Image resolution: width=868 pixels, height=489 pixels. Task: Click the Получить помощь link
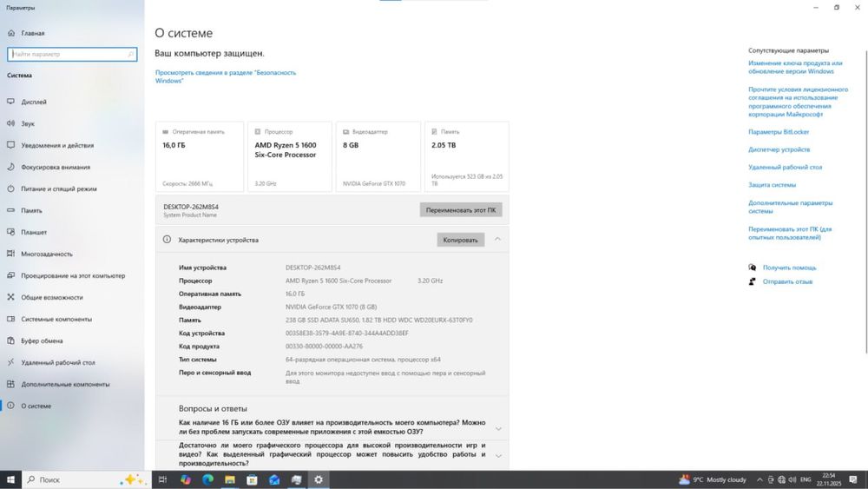[x=789, y=268]
